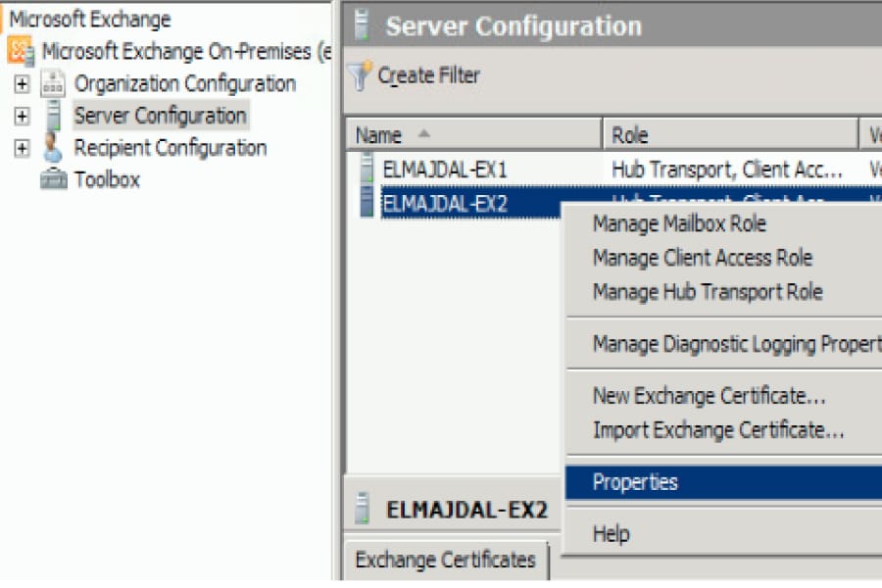Screen dimensions: 882x588
Task: Choose Manage Mailbox Role
Action: [x=679, y=224]
